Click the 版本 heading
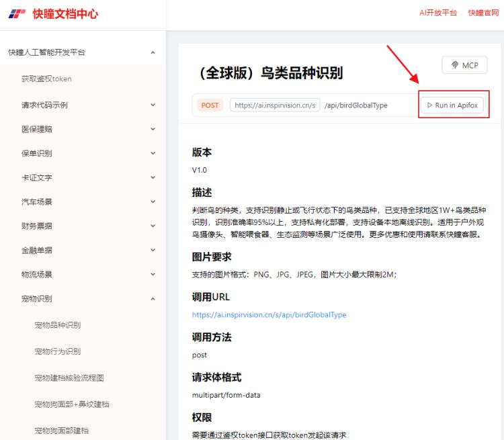Image resolution: width=504 pixels, height=440 pixels. click(x=202, y=152)
